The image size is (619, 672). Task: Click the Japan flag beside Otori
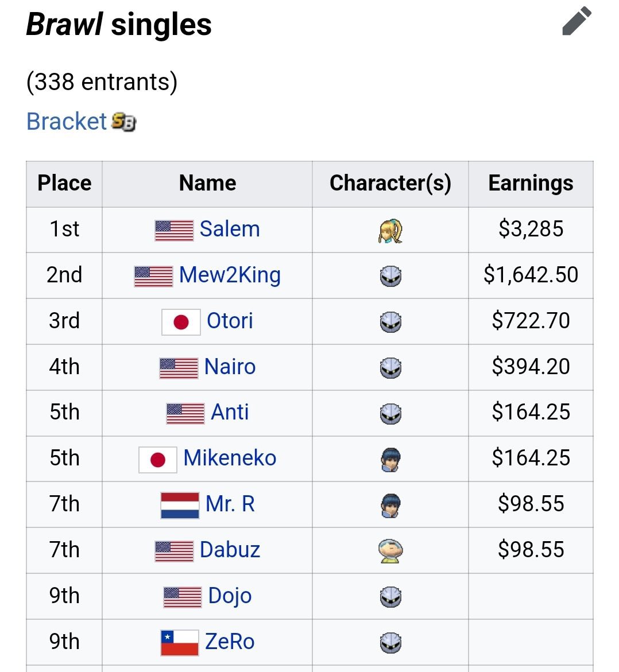[x=181, y=322]
